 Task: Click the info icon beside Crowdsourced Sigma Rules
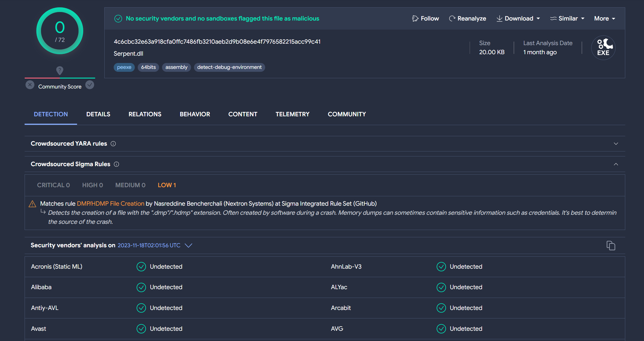click(x=116, y=164)
